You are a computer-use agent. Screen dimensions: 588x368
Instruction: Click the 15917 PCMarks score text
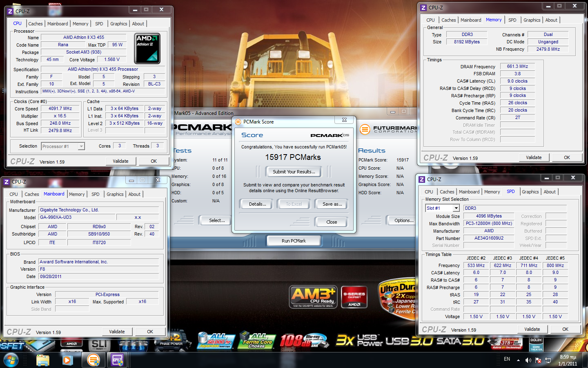coord(293,157)
